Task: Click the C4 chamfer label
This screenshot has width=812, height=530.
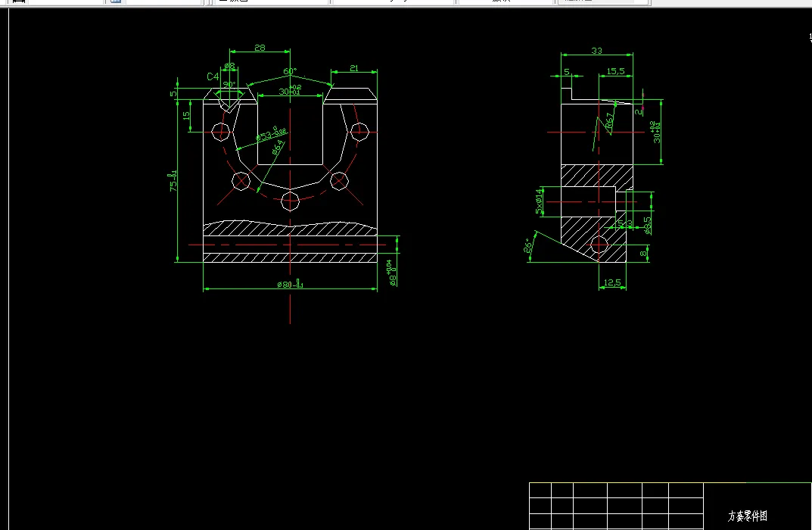Action: pyautogui.click(x=213, y=76)
